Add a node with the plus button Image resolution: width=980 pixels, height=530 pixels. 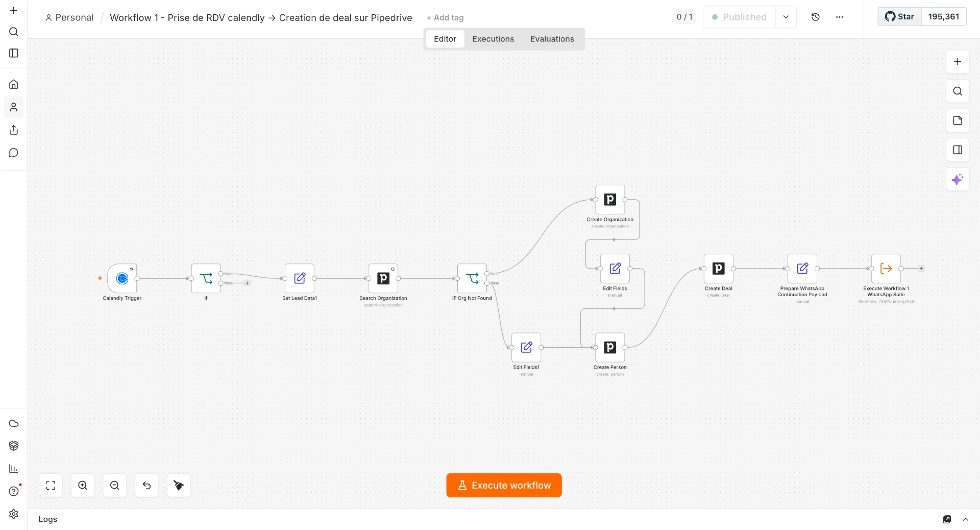point(958,62)
